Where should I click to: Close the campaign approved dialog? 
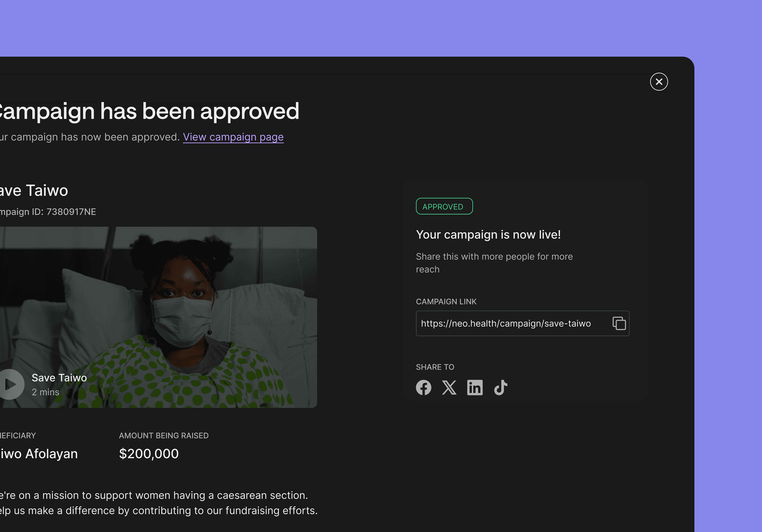tap(659, 82)
